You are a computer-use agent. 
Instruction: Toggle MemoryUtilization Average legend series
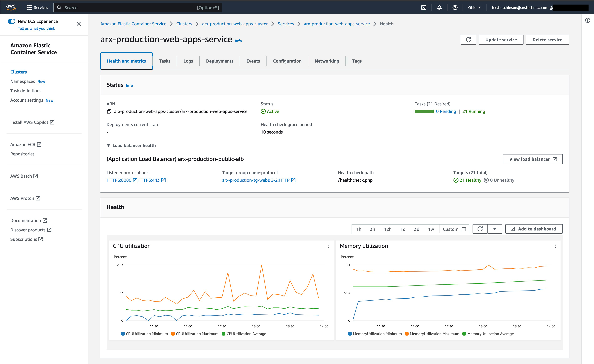click(x=488, y=334)
